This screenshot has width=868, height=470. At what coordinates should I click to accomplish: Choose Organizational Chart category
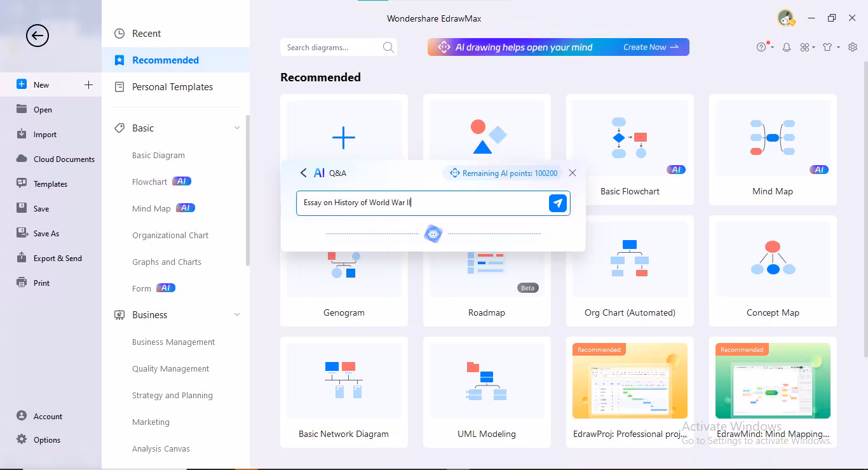[170, 235]
